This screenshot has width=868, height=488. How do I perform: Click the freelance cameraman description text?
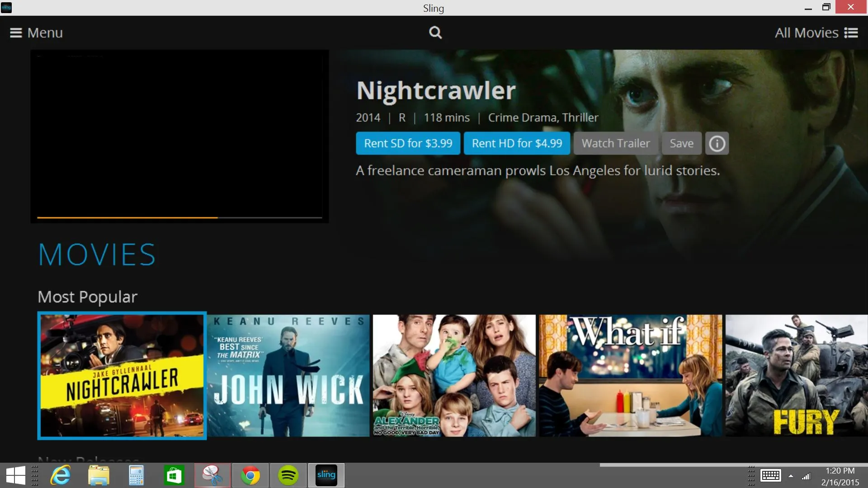[x=538, y=171]
